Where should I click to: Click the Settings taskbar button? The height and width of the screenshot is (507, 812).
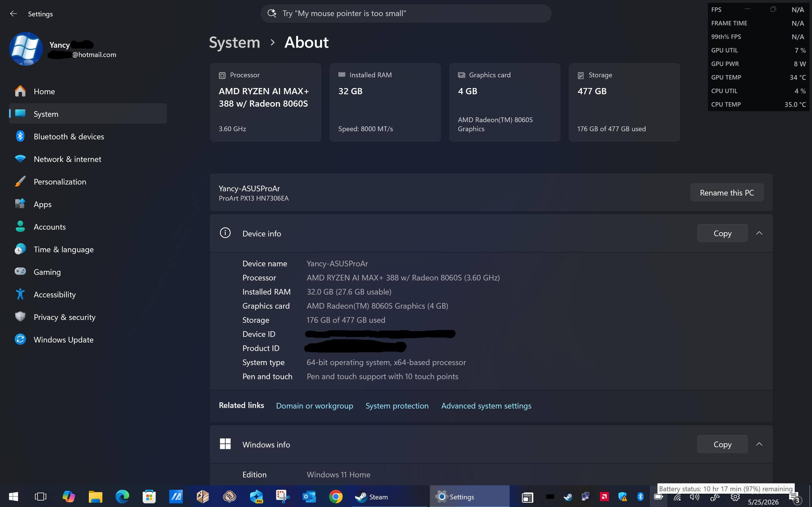(x=470, y=497)
